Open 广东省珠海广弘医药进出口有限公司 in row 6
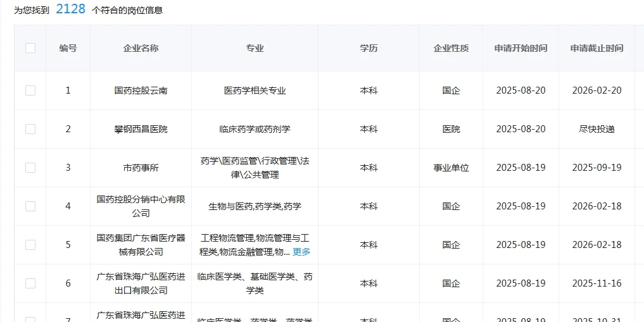The width and height of the screenshot is (644, 322). [x=141, y=283]
